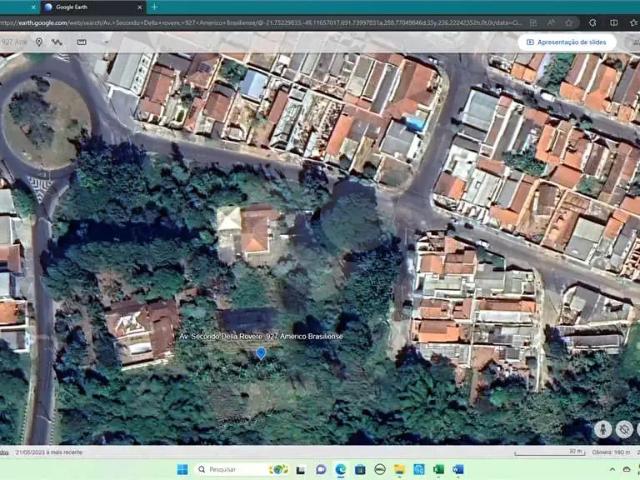Screen dimensions: 640x480
Task: Add page to favorites star in address bar
Action: 569,23
